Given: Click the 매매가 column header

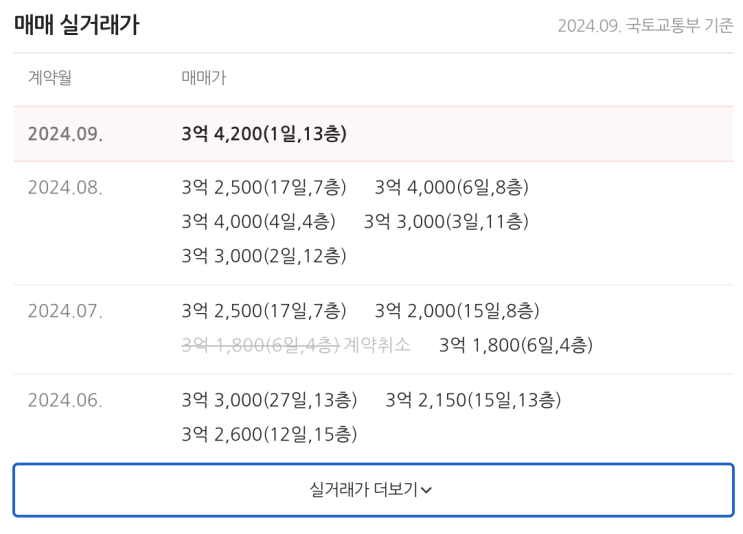Looking at the screenshot, I should 203,79.
